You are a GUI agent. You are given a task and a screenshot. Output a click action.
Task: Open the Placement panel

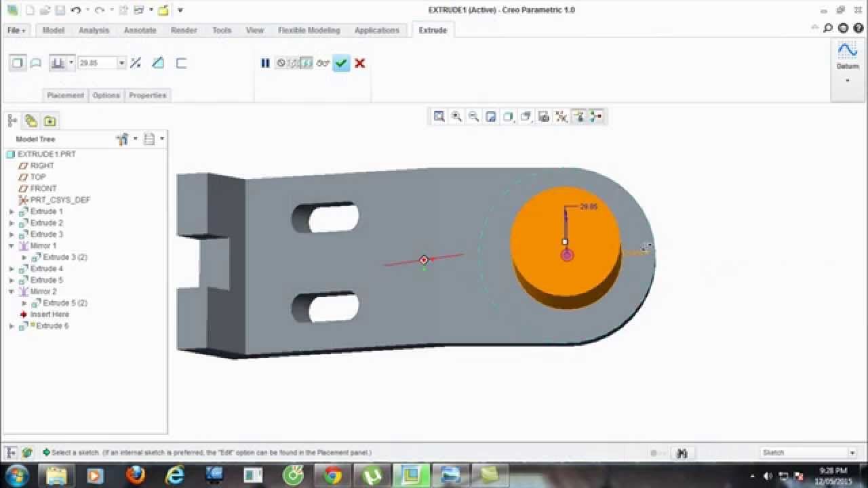click(x=66, y=96)
